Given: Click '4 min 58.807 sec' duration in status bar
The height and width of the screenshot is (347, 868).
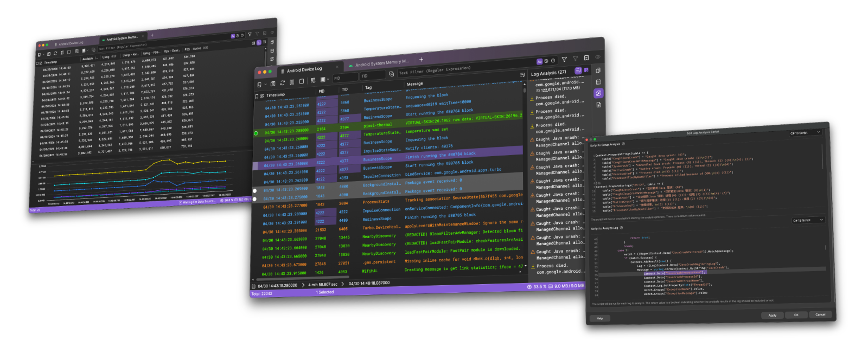Looking at the screenshot, I should click(323, 284).
